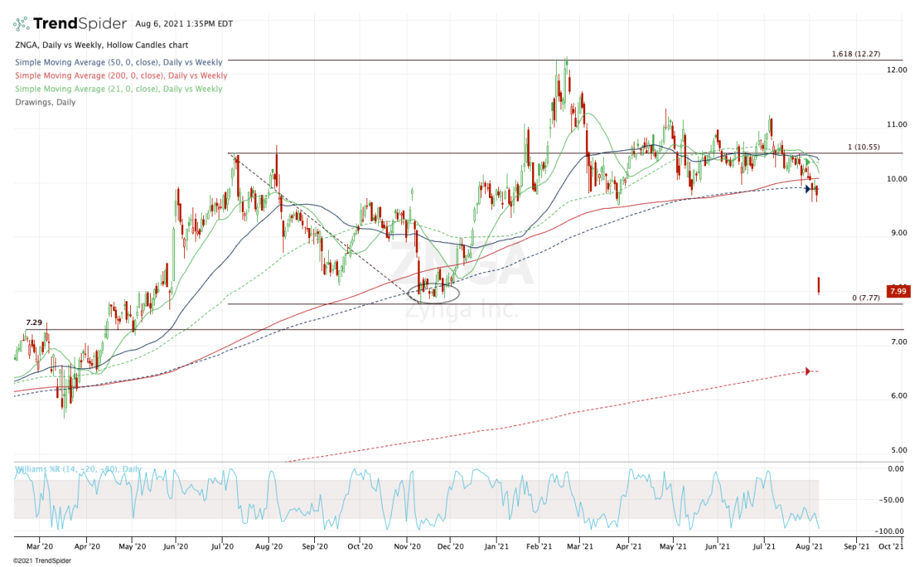Screen dimensions: 924x567
Task: Select the latest red gap-down candle
Action: tap(819, 286)
